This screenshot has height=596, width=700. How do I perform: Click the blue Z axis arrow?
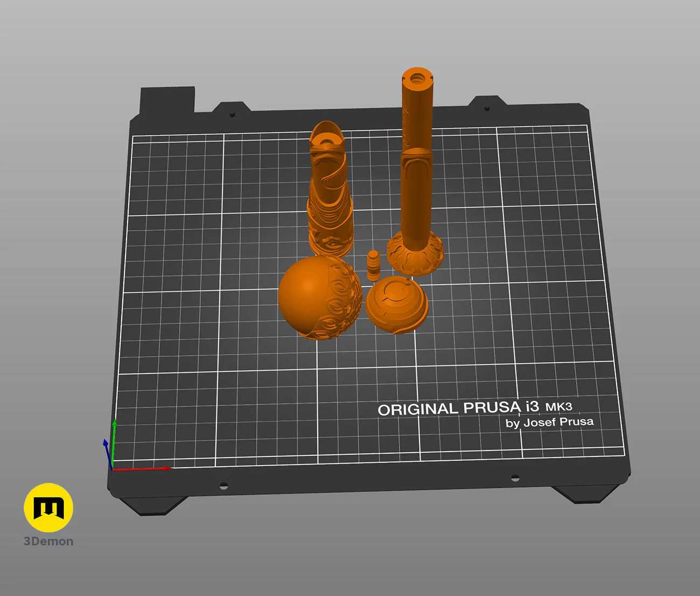[x=107, y=453]
